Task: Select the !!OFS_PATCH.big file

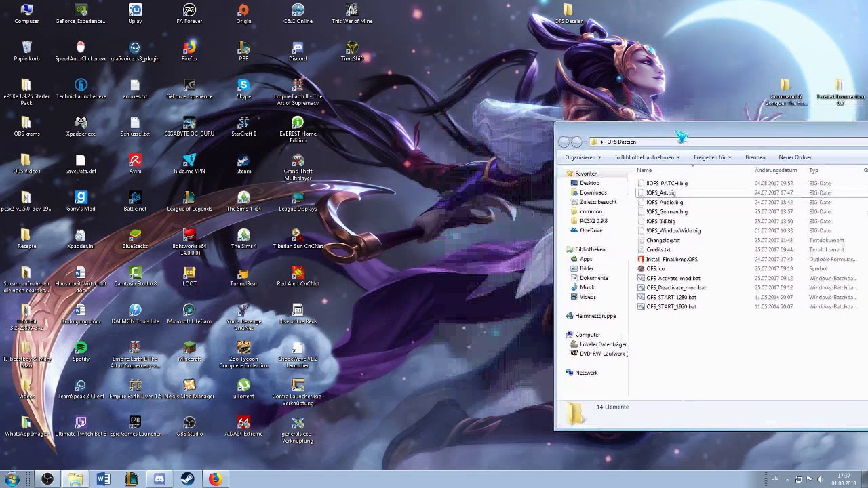Action: 667,183
